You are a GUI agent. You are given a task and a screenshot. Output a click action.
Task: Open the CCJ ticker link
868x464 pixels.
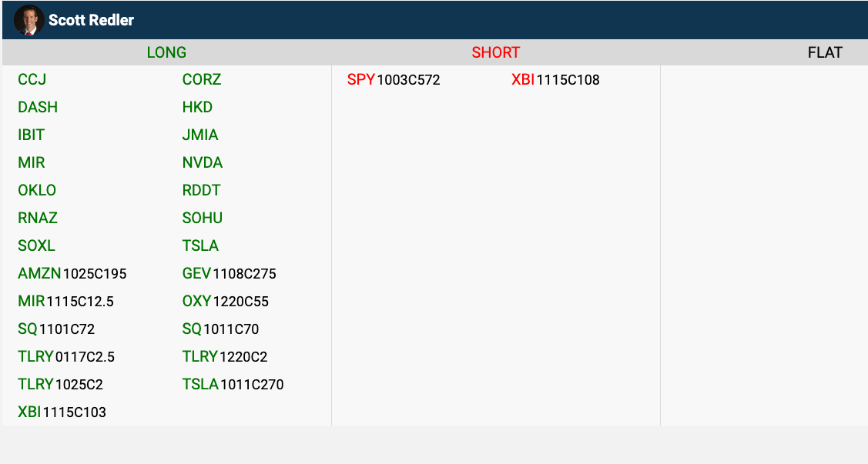point(32,79)
